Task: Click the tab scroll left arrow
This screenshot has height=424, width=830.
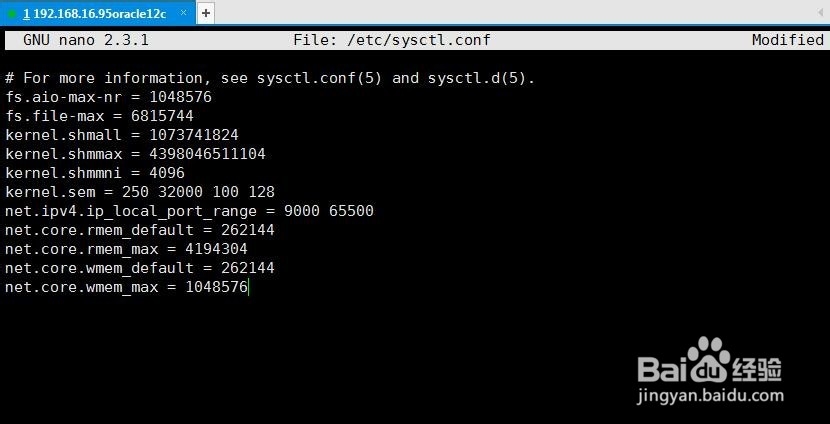Action: click(822, 13)
